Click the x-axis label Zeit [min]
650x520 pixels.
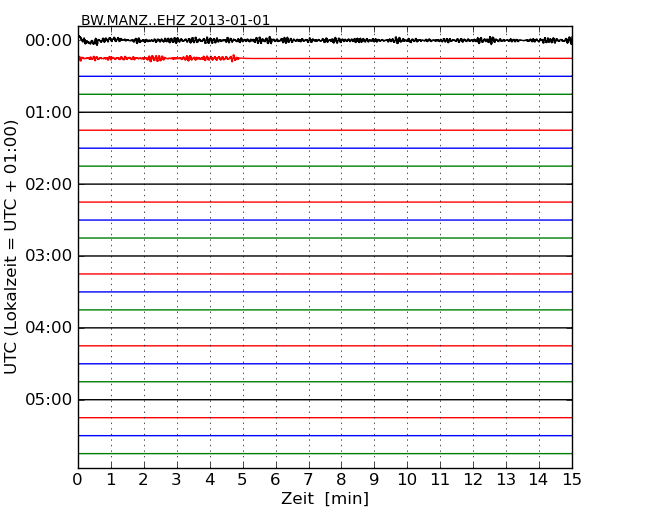(325, 498)
